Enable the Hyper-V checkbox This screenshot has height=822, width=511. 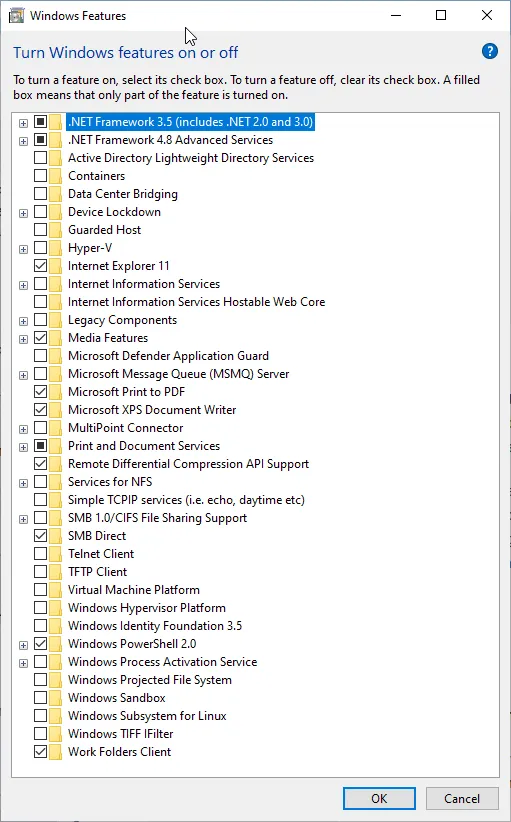(40, 247)
